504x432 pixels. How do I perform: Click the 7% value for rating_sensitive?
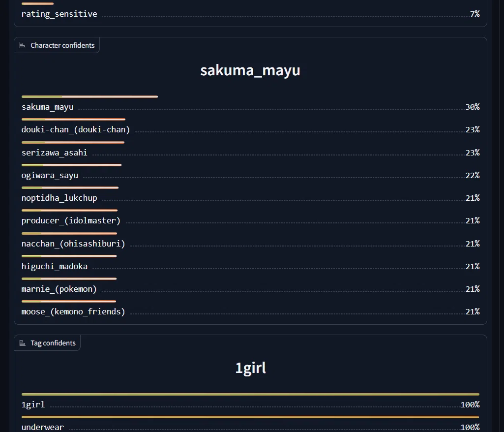click(x=475, y=14)
